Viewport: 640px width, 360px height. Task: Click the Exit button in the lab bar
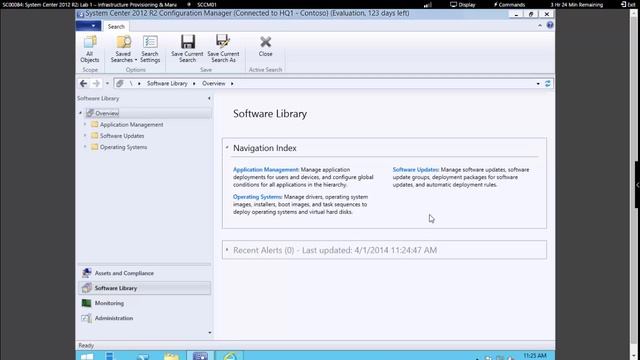[629, 5]
